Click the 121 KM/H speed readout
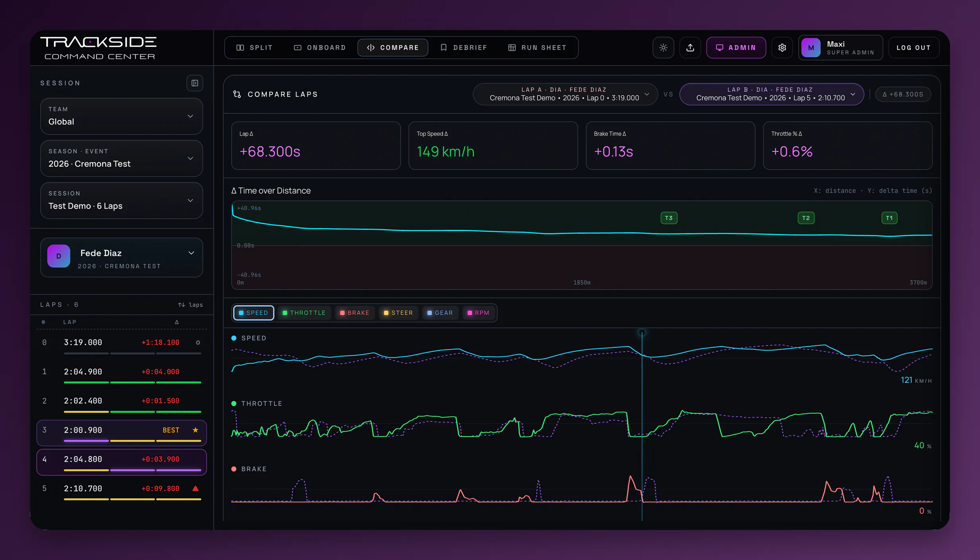 coord(916,380)
